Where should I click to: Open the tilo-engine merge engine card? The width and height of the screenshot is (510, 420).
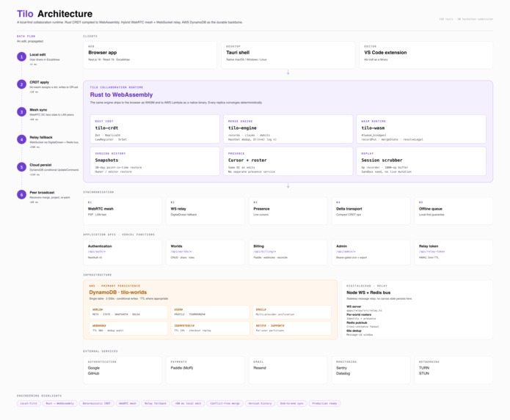pyautogui.click(x=288, y=129)
